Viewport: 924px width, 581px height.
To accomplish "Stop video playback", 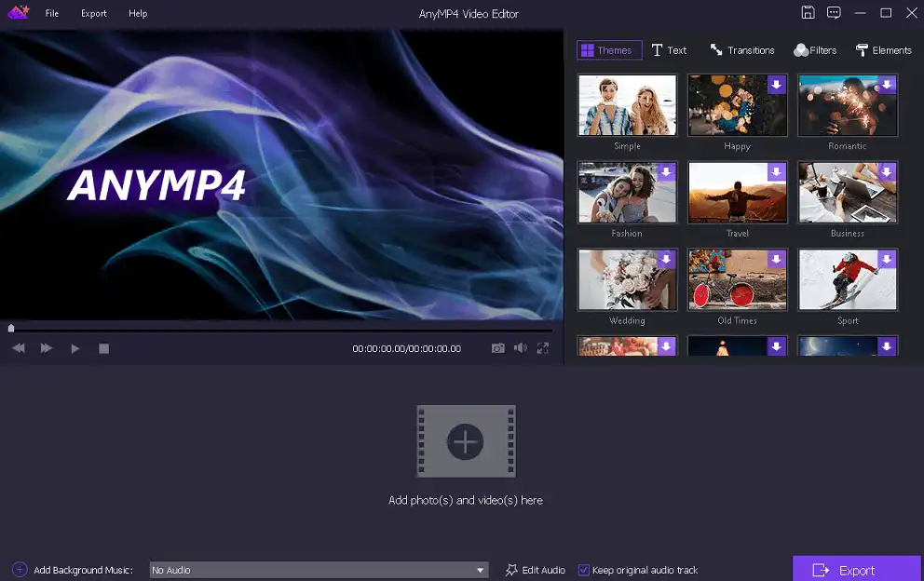I will point(104,348).
